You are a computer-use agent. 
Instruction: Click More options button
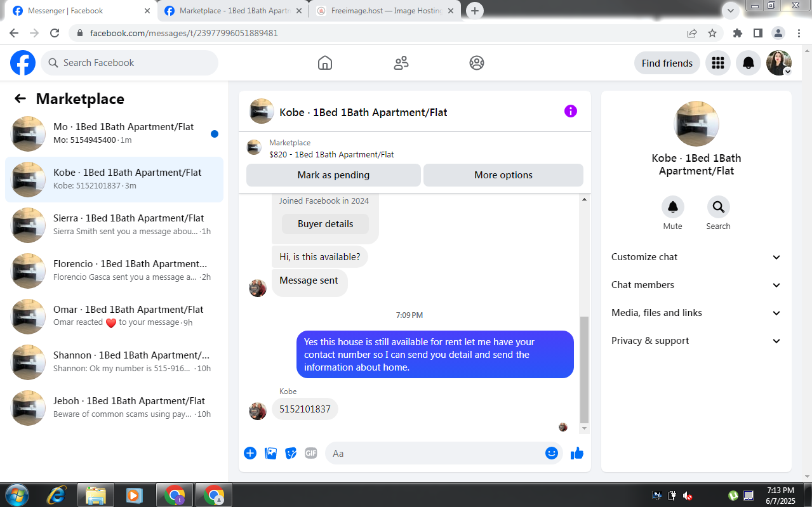tap(503, 175)
